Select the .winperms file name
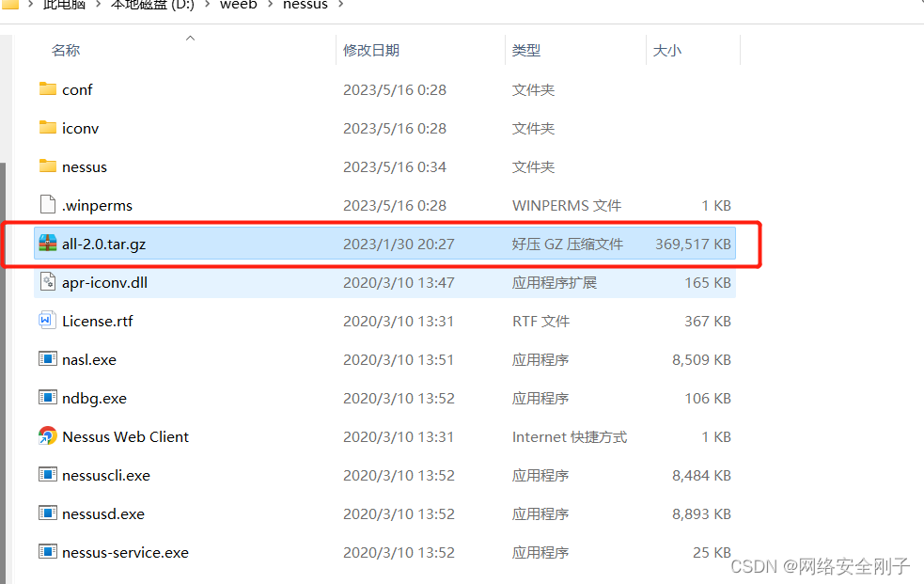This screenshot has height=584, width=924. (x=97, y=206)
